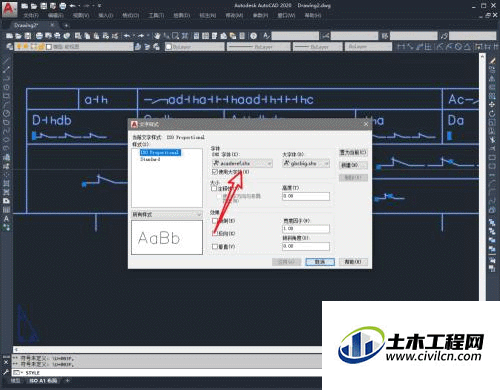Click the command line STYLE input
The image size is (500, 390).
[x=167, y=373]
